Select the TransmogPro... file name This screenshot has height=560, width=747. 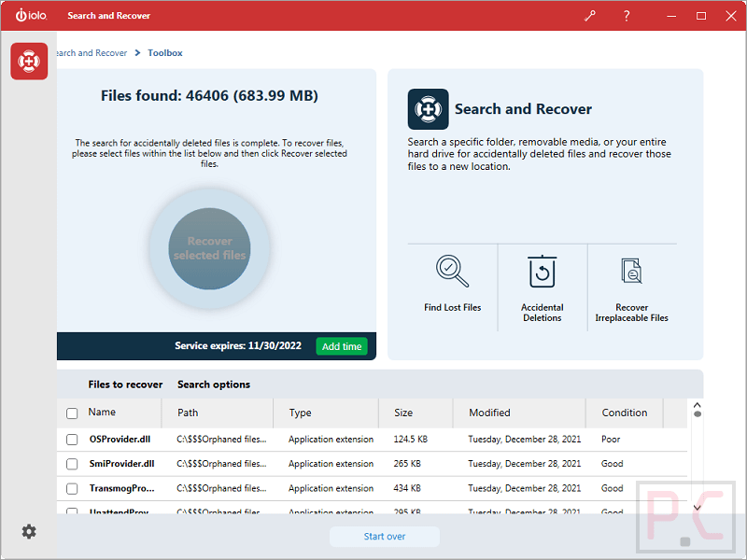click(122, 488)
